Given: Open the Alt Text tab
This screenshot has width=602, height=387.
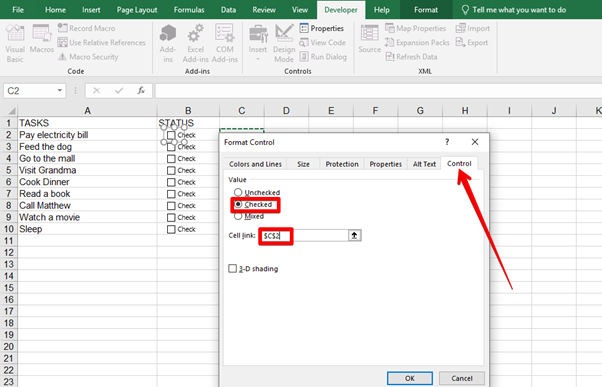Looking at the screenshot, I should pyautogui.click(x=424, y=164).
